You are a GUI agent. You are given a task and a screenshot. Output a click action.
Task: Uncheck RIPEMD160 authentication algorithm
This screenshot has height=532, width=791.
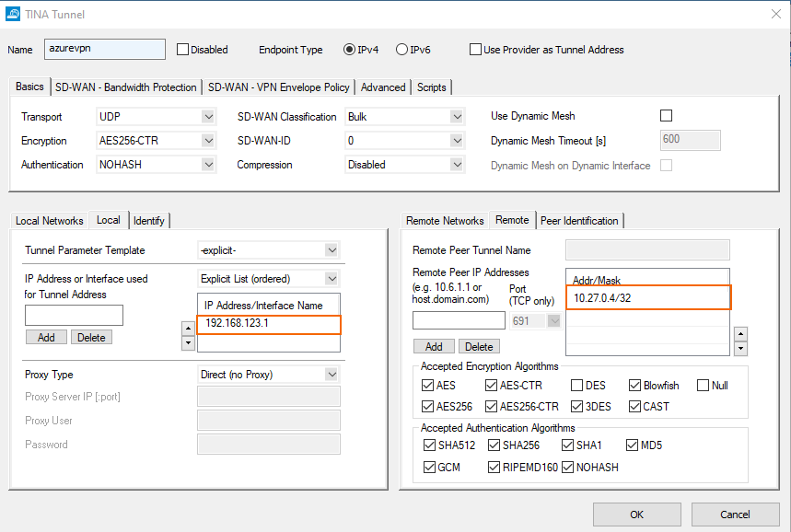point(494,467)
